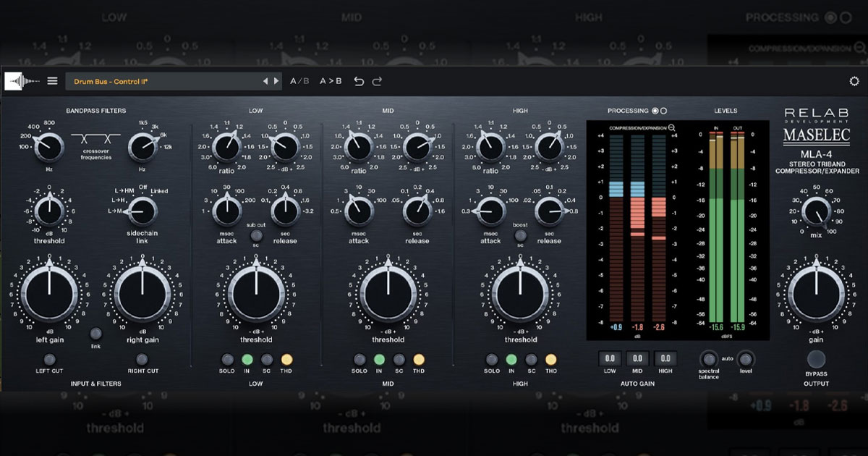Enable the LEFT CUT filter button
The image size is (868, 456).
coord(50,359)
